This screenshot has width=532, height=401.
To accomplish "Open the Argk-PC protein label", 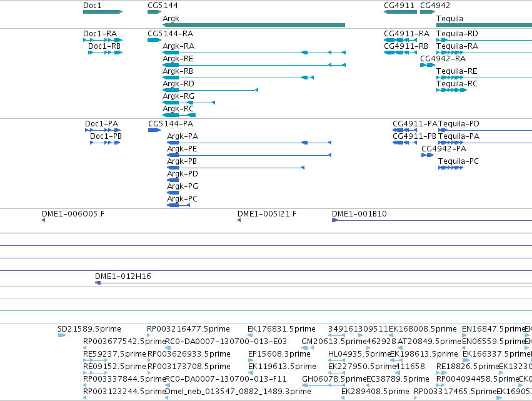I will (182, 200).
